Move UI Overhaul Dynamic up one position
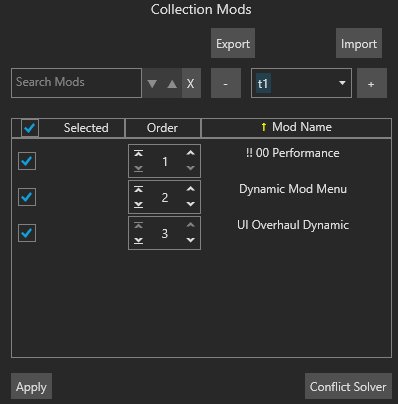 tap(190, 225)
